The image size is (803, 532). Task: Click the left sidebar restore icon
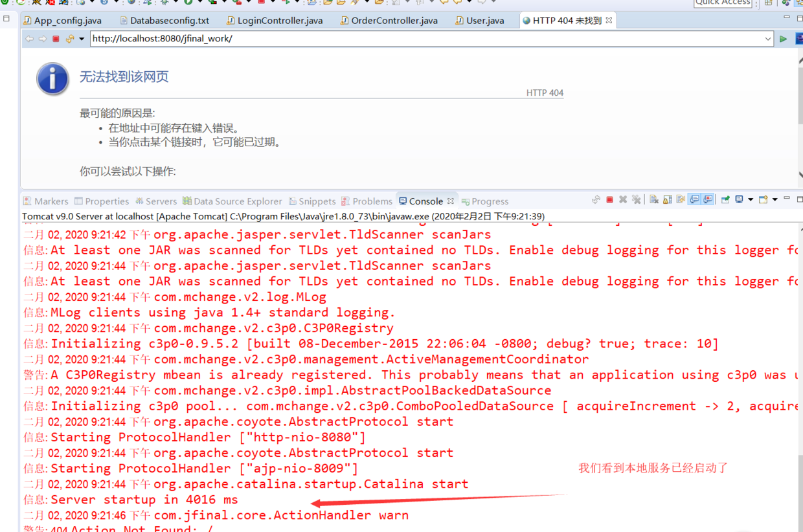(x=6, y=18)
